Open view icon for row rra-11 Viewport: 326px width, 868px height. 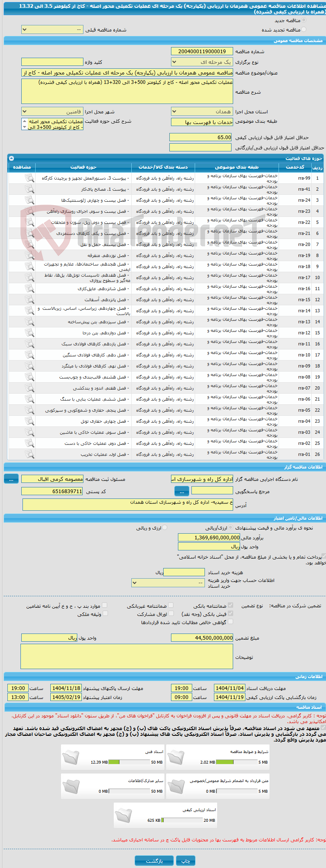pos(29,344)
